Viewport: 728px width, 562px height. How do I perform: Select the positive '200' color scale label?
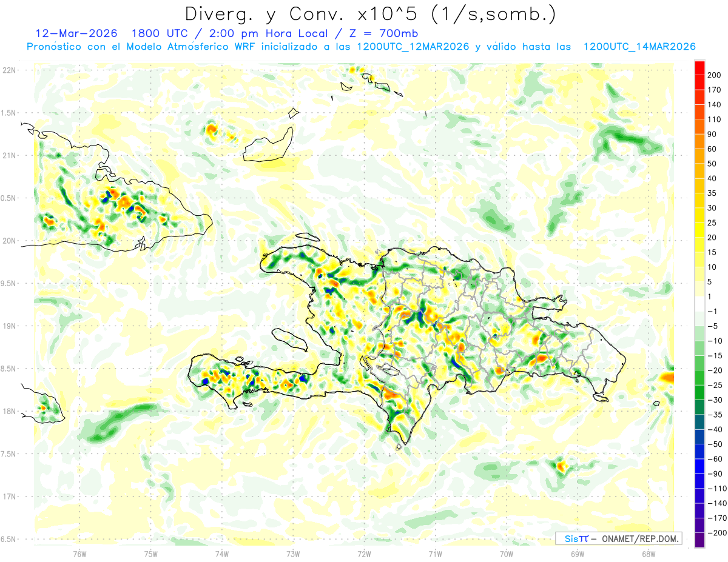(x=715, y=75)
